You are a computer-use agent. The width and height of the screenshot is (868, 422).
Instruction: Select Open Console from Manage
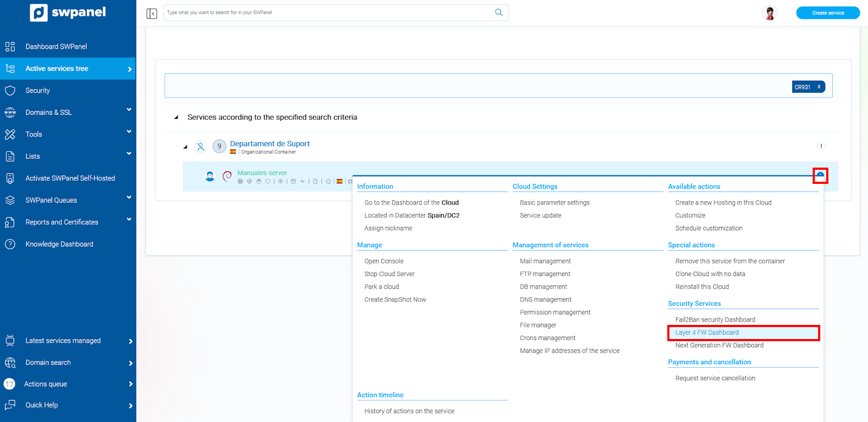click(x=384, y=261)
